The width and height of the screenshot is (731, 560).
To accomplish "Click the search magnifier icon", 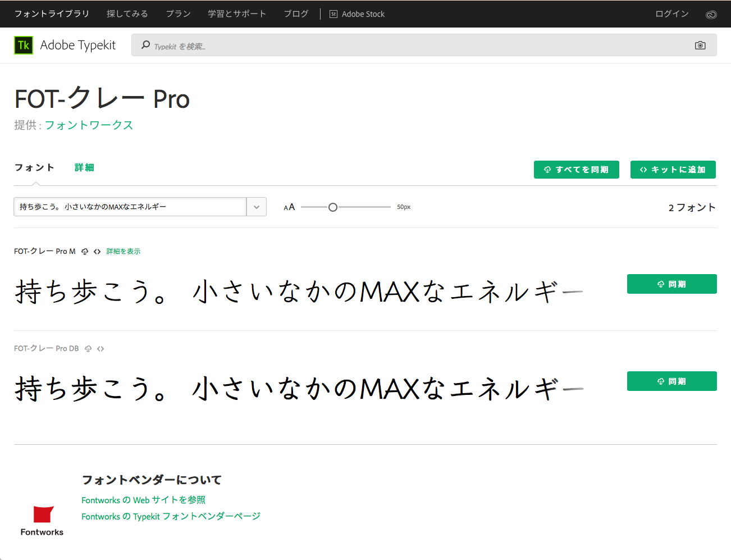I will click(x=145, y=45).
